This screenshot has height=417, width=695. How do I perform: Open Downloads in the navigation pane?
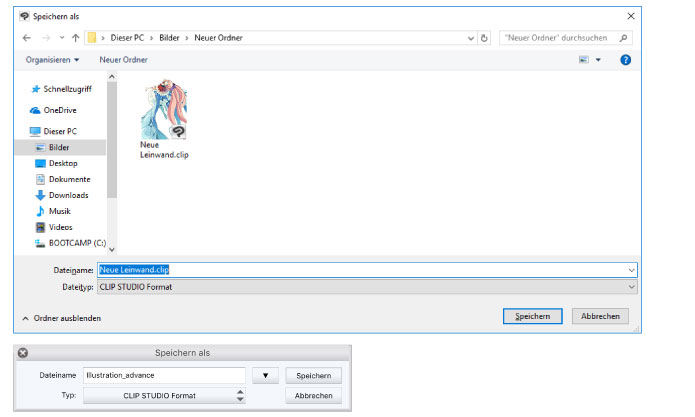pos(62,195)
